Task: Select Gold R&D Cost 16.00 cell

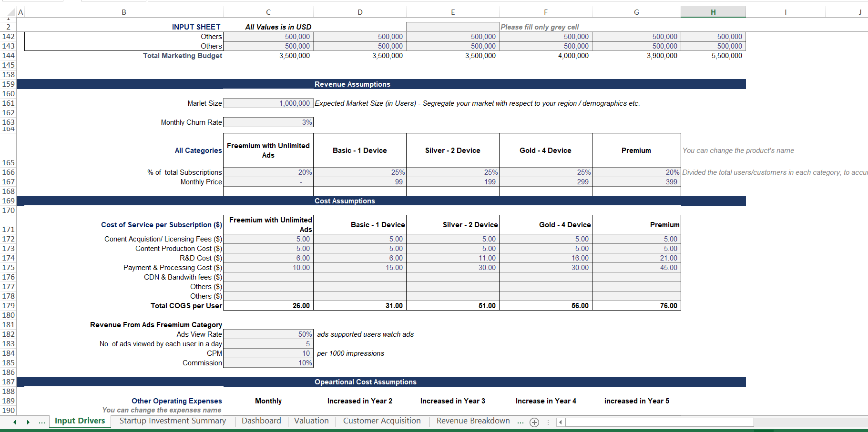Action: coord(546,258)
